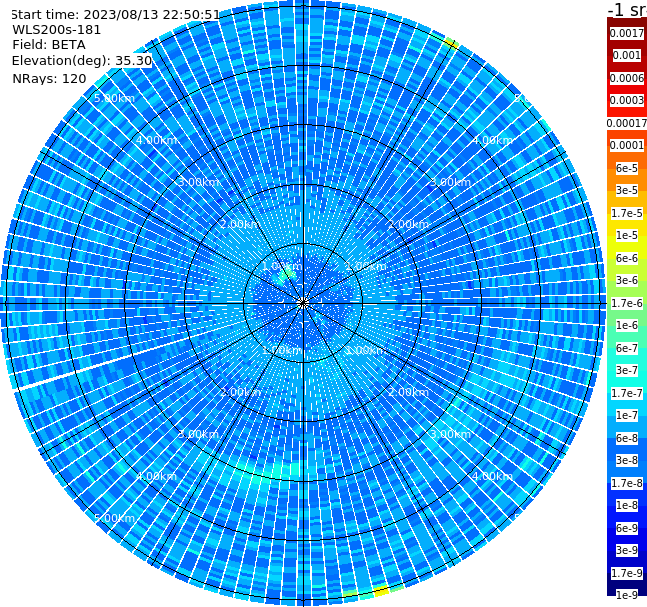Select the 6e-6 colorbar tick
The image size is (647, 607).
click(x=626, y=258)
